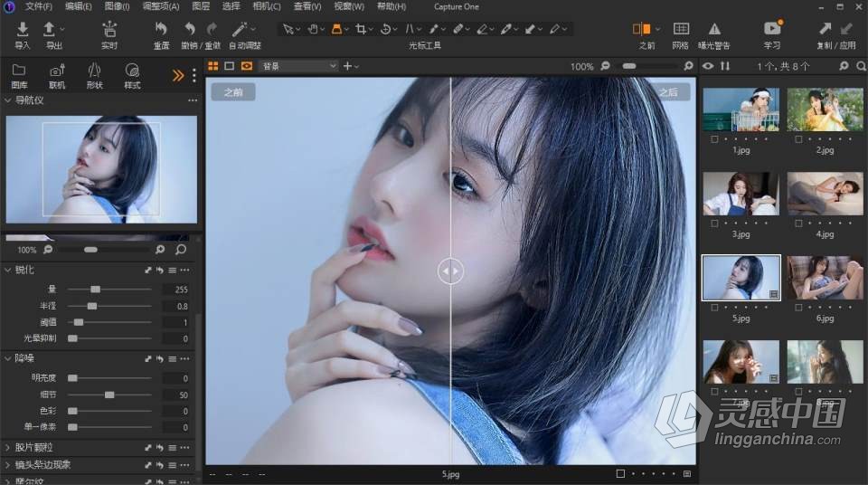Tick the checkbox under 6.jpg thumbnail
This screenshot has width=868, height=485.
coord(798,308)
